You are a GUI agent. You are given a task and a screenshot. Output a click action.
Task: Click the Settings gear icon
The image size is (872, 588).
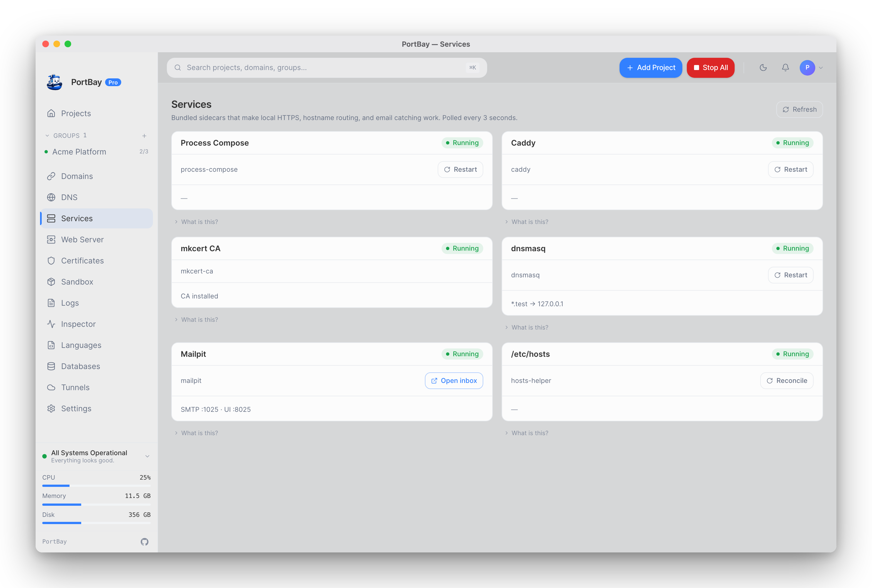click(x=51, y=408)
